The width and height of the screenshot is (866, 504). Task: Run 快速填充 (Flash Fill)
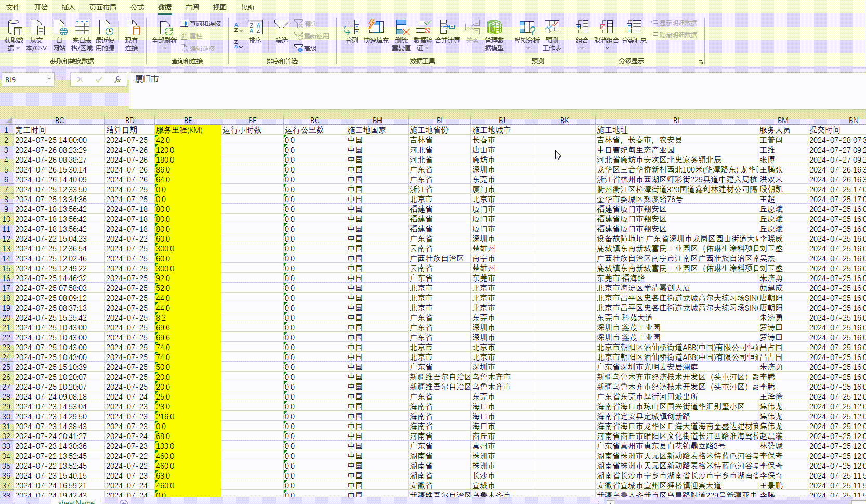(376, 32)
